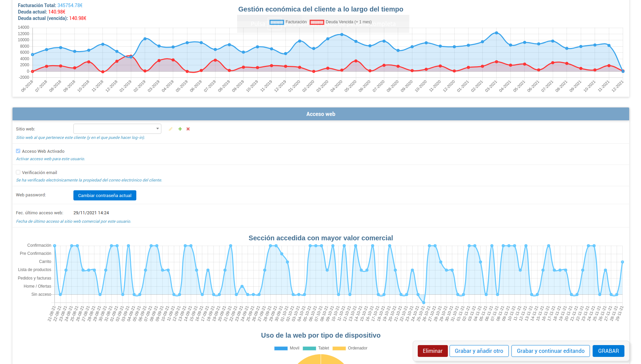
Task: Click the Deuda Vencida point at 05-2020
Action: tap(356, 61)
